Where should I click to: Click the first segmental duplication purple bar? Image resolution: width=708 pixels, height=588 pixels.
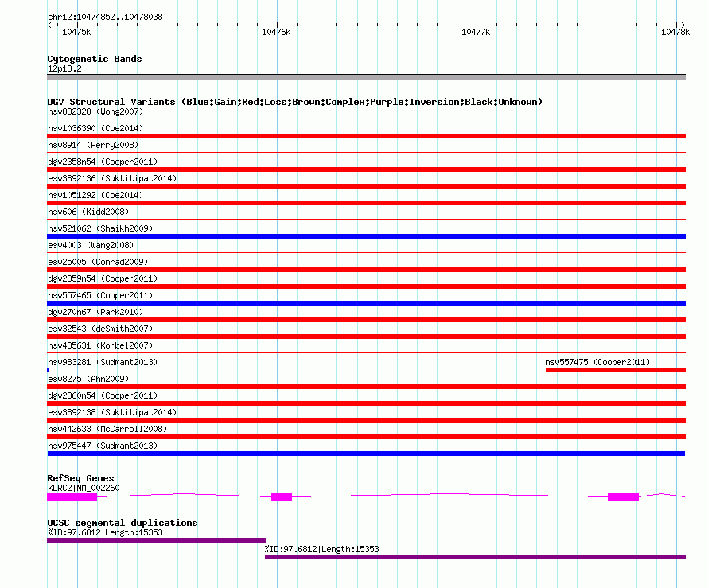click(x=156, y=540)
